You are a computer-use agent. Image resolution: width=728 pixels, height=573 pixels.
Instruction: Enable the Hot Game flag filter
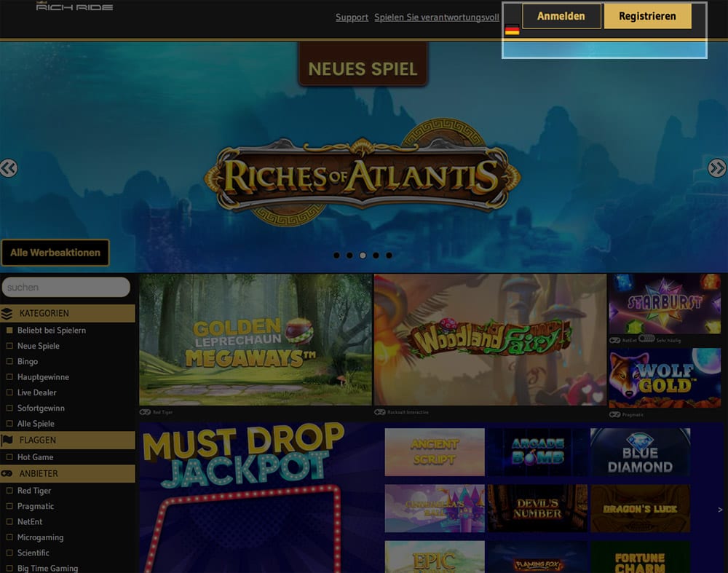pyautogui.click(x=9, y=457)
